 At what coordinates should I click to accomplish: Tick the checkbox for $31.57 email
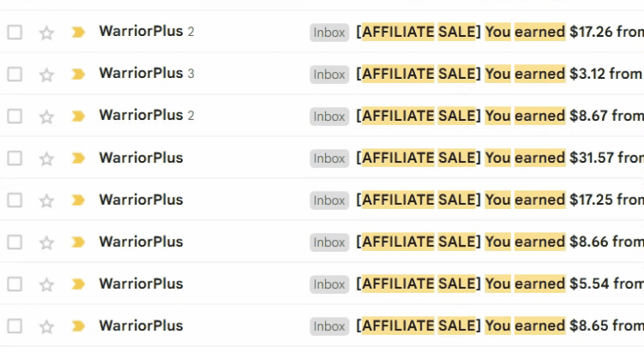(15, 158)
